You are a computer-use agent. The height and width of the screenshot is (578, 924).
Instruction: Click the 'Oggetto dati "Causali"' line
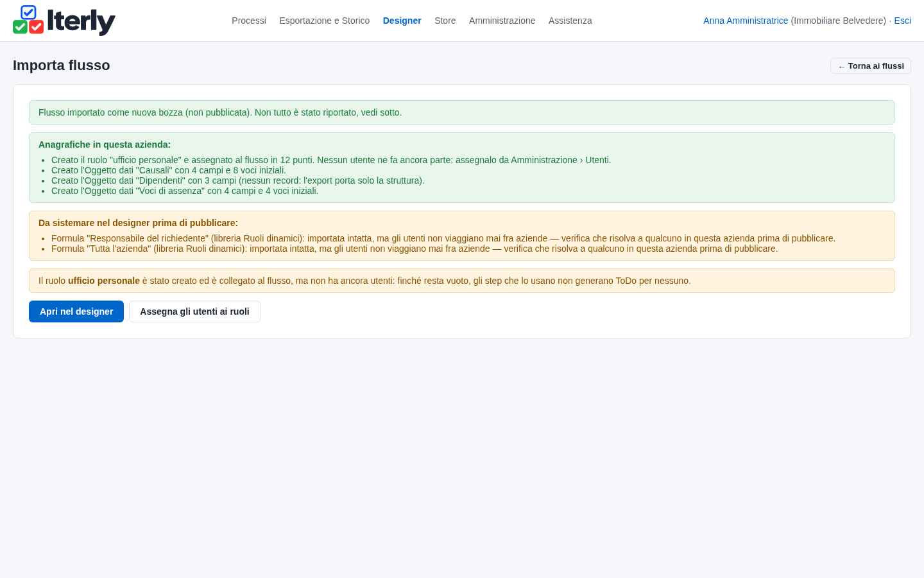[x=169, y=170]
